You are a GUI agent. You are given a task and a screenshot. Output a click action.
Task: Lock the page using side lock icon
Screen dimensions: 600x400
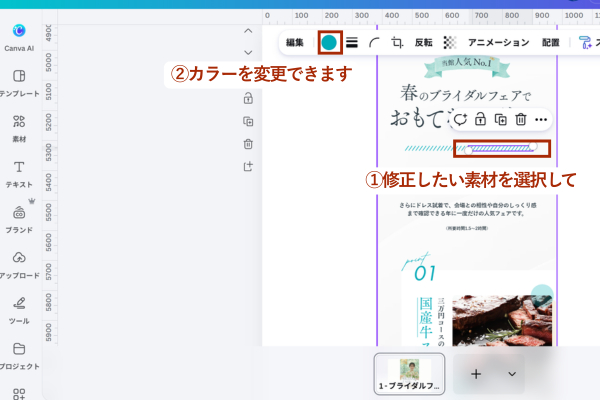point(248,98)
